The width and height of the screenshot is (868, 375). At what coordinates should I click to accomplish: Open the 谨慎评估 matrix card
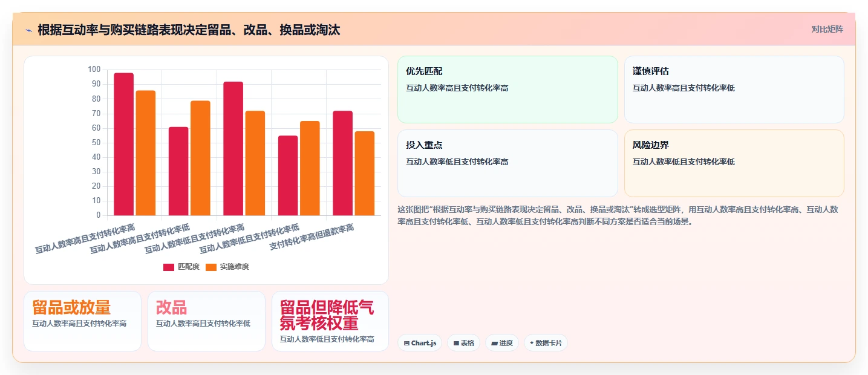coord(734,90)
